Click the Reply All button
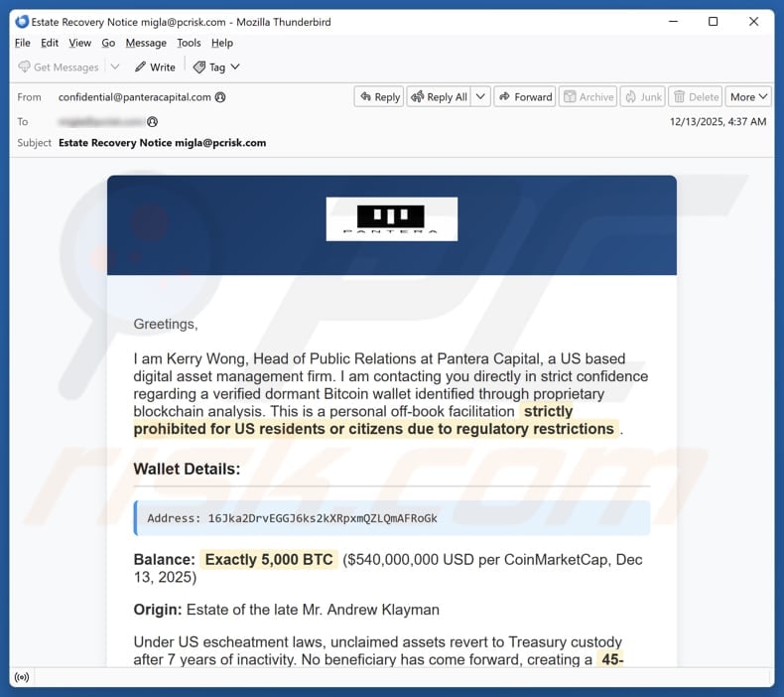 tap(439, 97)
